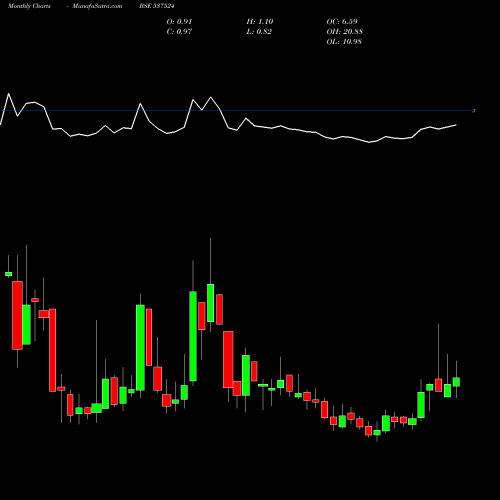The image size is (500, 500).
Task: Select the low value 'L: 0.82'
Action: click(x=259, y=31)
